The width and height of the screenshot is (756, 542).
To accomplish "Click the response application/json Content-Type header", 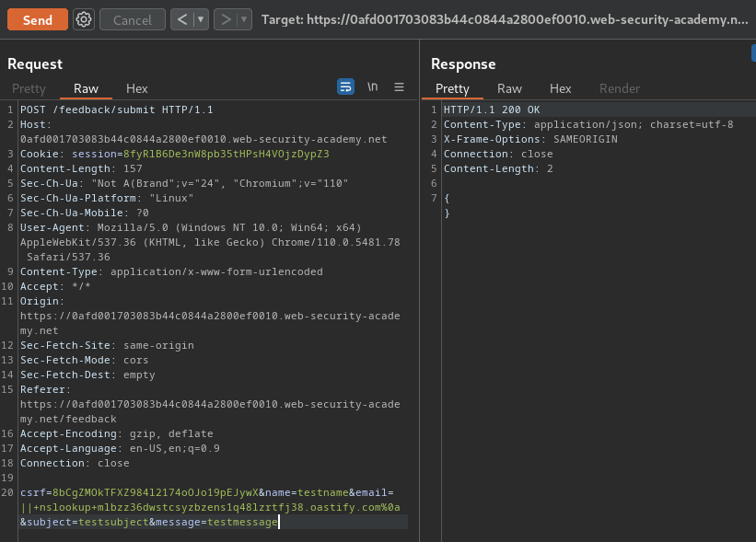I will (x=588, y=125).
